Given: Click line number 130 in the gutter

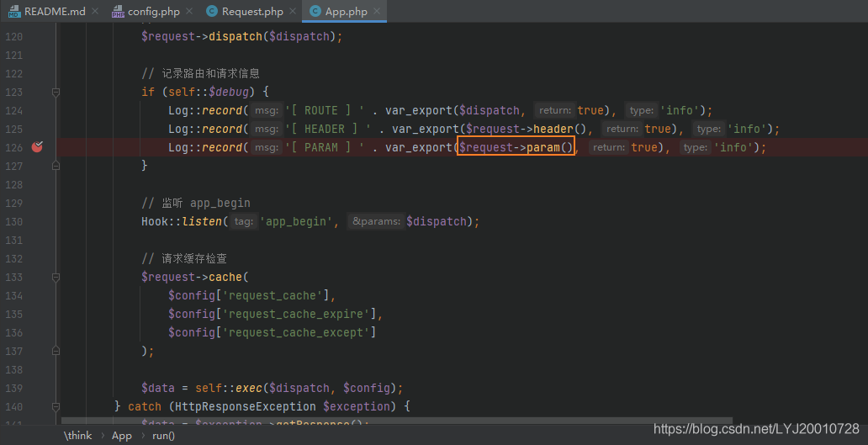Looking at the screenshot, I should pyautogui.click(x=13, y=221).
